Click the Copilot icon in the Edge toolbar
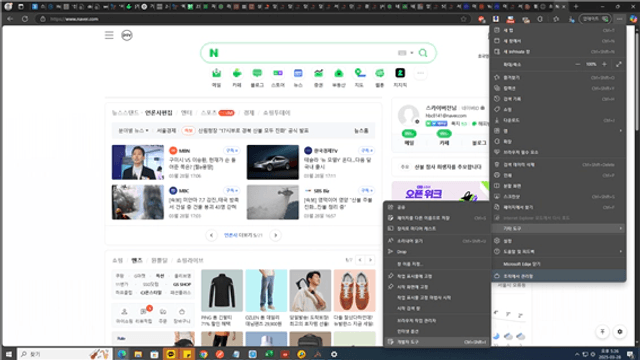The height and width of the screenshot is (360, 640). point(633,19)
